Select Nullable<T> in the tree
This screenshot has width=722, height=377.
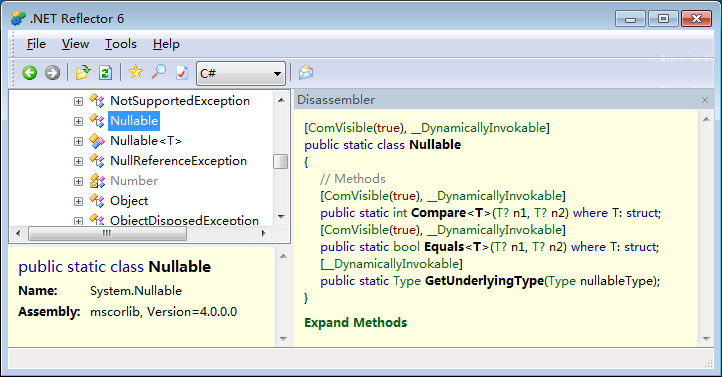(x=146, y=141)
